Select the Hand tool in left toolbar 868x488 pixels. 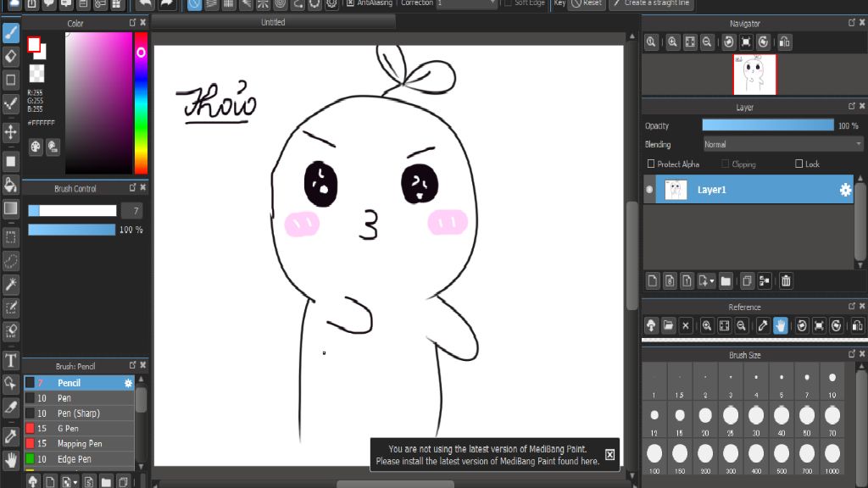tap(10, 459)
